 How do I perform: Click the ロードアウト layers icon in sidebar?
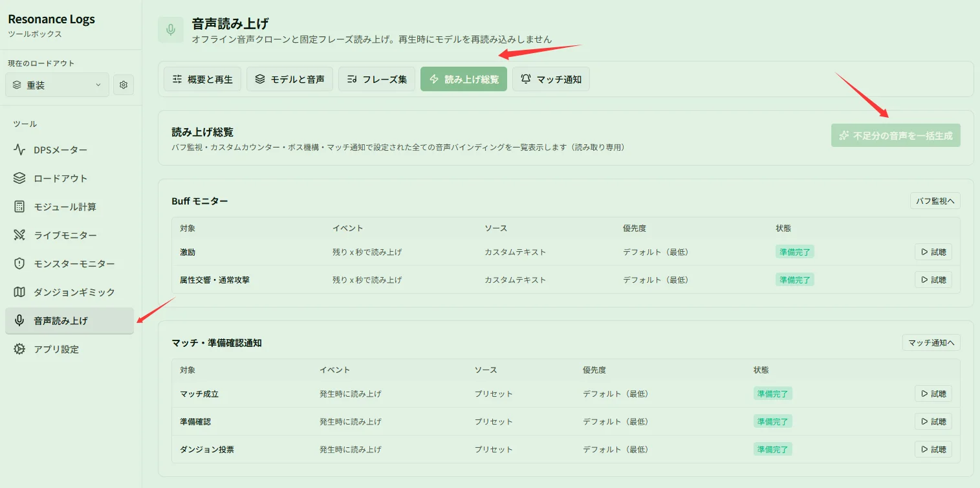pos(19,179)
